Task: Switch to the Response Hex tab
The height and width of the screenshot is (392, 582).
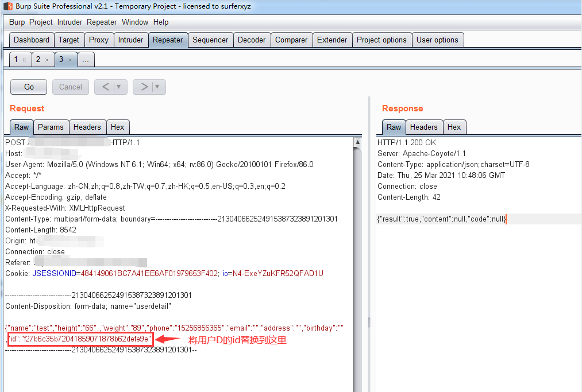Action: point(454,127)
